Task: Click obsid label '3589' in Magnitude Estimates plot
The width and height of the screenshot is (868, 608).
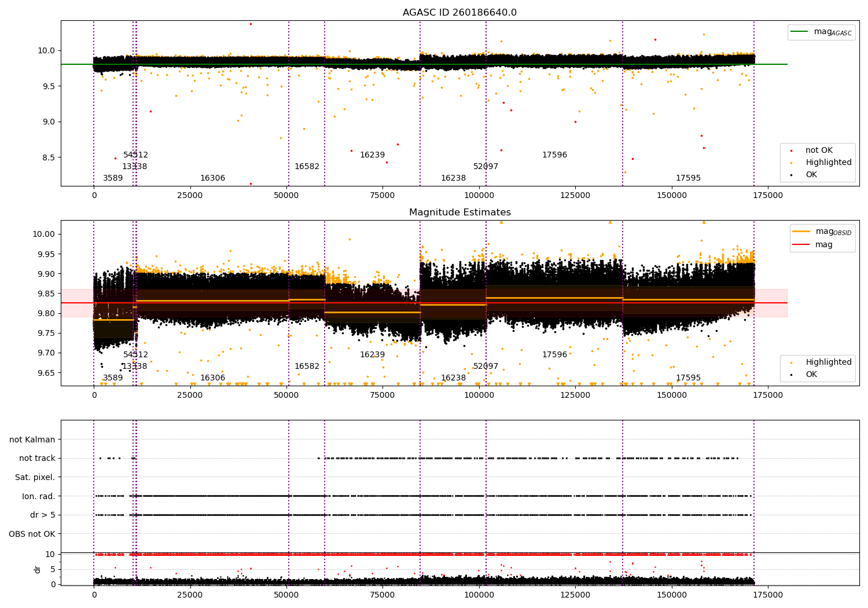Action: 113,378
